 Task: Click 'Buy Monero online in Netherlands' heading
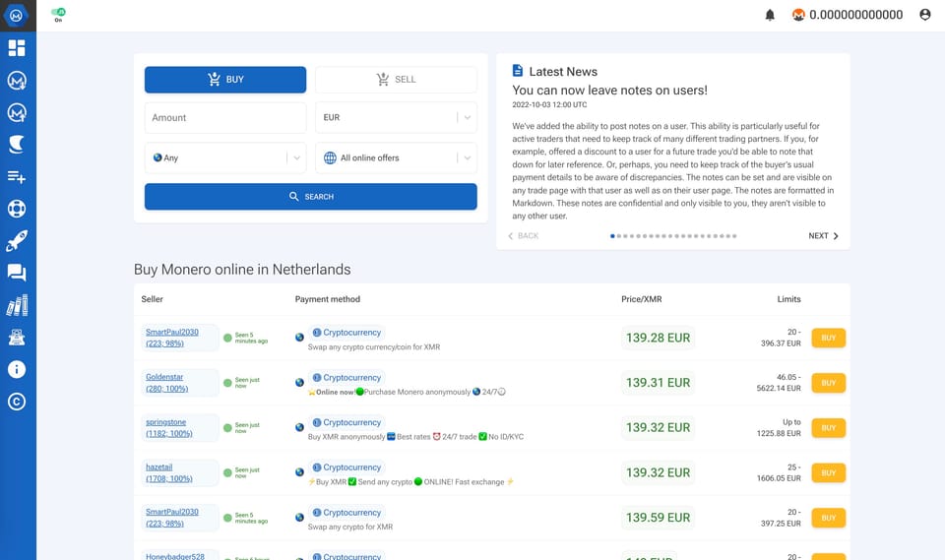[242, 270]
